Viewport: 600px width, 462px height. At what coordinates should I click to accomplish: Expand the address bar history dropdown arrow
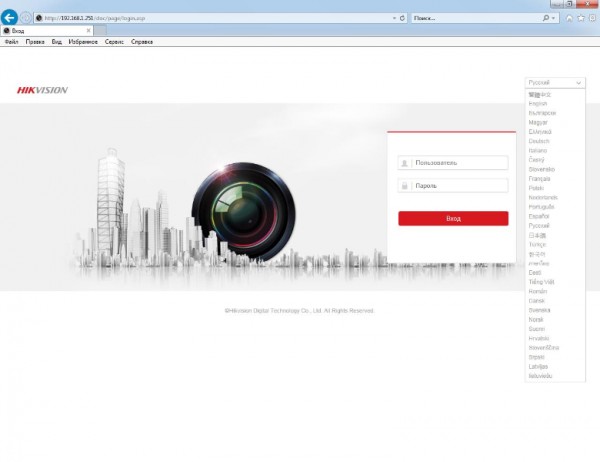coord(394,18)
